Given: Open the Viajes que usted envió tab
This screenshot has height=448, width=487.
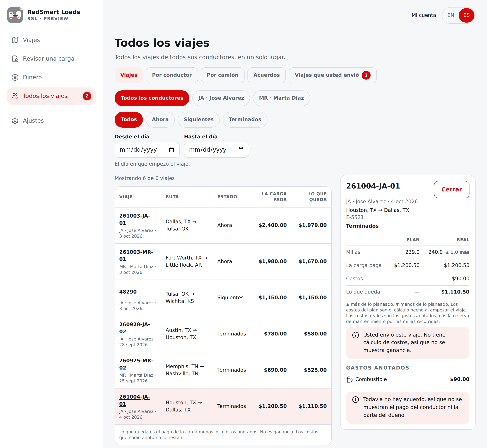Looking at the screenshot, I should (332, 75).
